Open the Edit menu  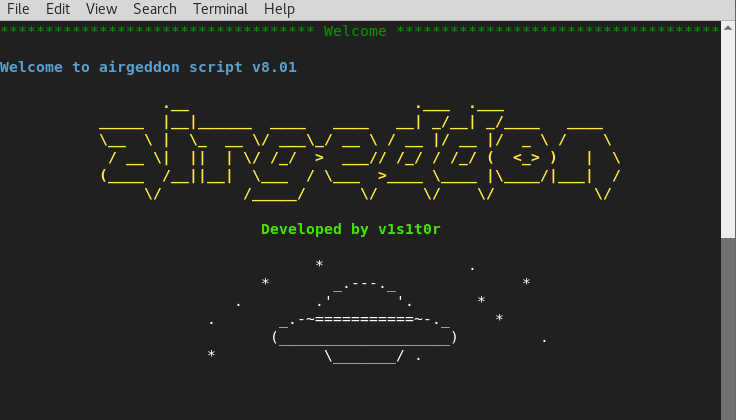pos(58,9)
